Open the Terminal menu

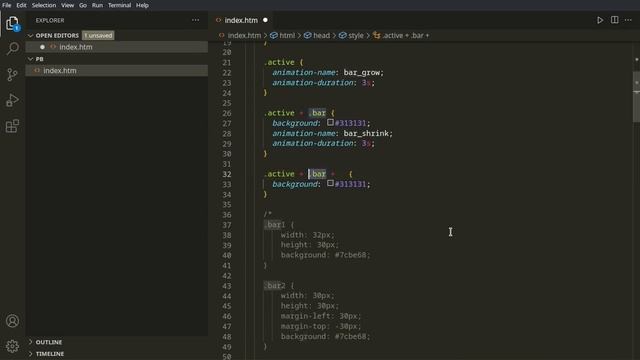[119, 5]
